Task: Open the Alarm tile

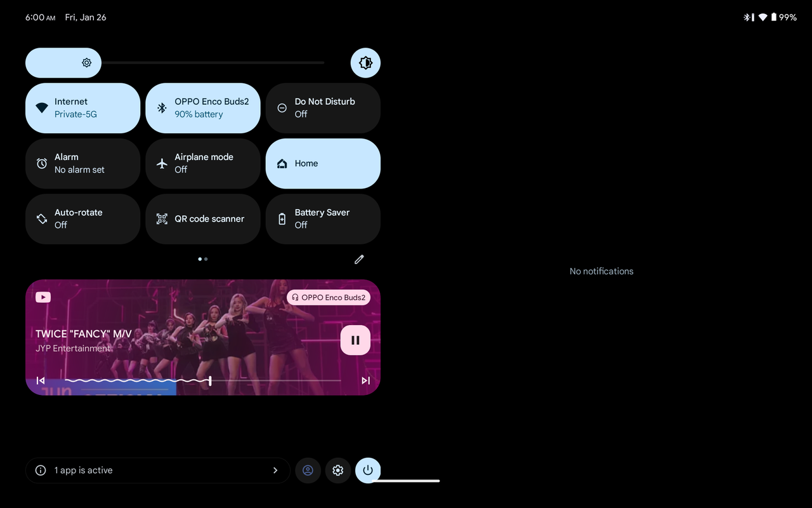Action: click(82, 163)
